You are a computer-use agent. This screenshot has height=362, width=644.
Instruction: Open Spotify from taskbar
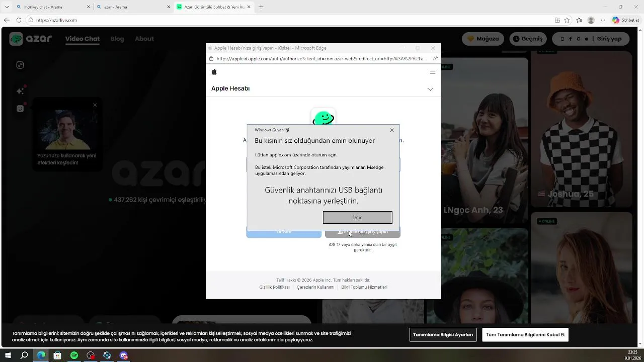[x=74, y=355]
